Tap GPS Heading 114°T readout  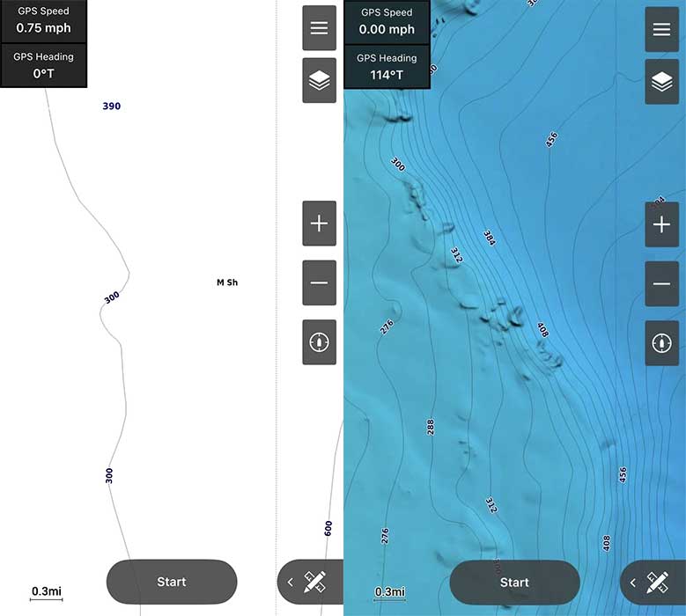point(387,67)
